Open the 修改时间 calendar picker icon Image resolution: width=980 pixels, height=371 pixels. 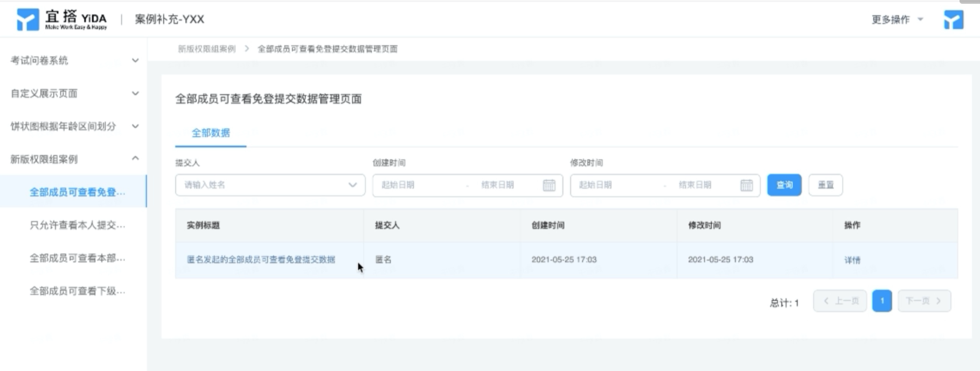[x=747, y=185]
